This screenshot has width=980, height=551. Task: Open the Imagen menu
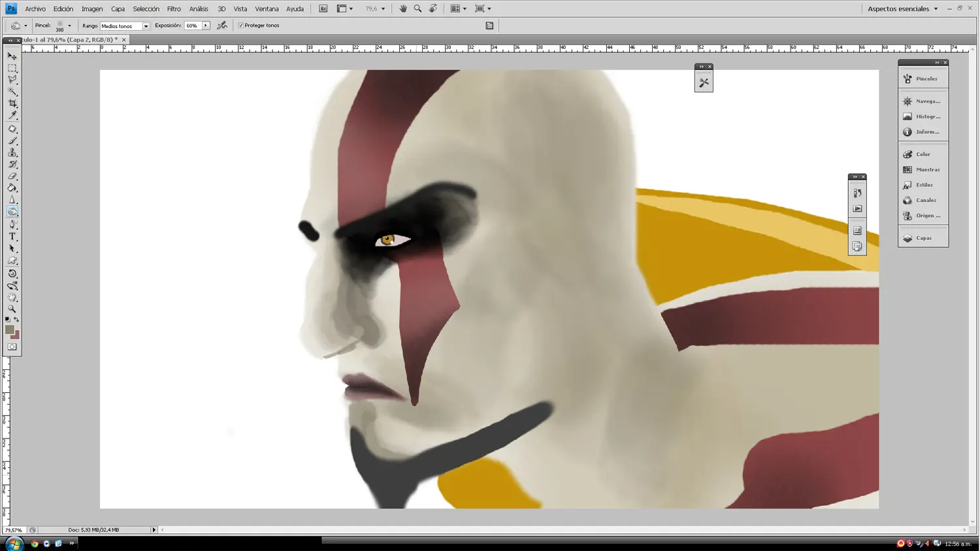(x=92, y=9)
